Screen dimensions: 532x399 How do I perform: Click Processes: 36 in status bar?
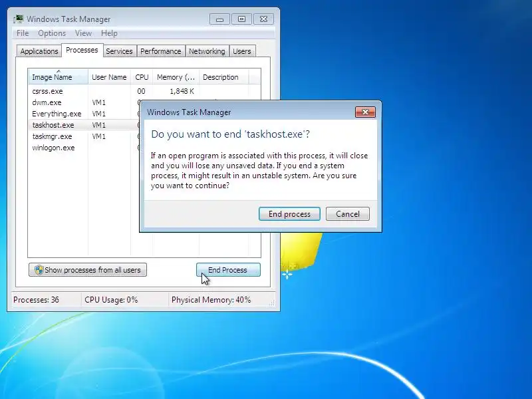[x=36, y=300]
